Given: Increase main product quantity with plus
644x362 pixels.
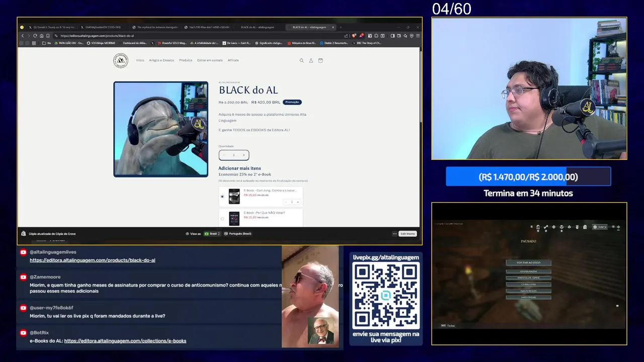Looking at the screenshot, I should pos(244,155).
